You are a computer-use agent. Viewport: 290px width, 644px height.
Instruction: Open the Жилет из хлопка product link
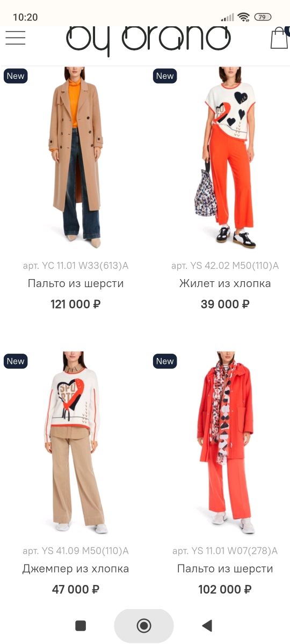click(x=225, y=283)
